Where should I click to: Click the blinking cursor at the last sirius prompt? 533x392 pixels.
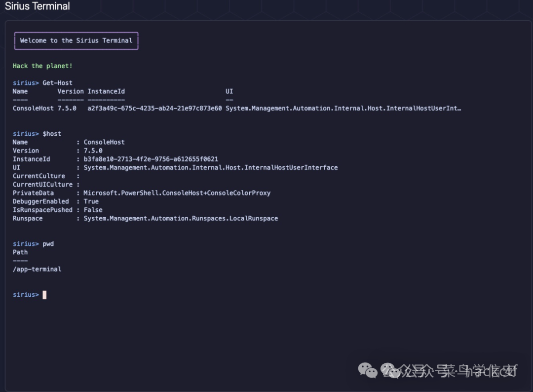tap(44, 295)
